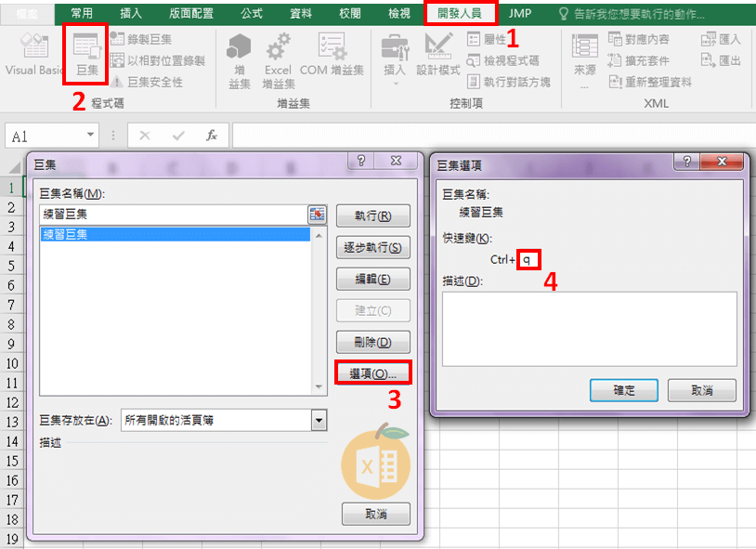This screenshot has width=756, height=549.
Task: Click the 執行(R) run button
Action: tap(371, 216)
